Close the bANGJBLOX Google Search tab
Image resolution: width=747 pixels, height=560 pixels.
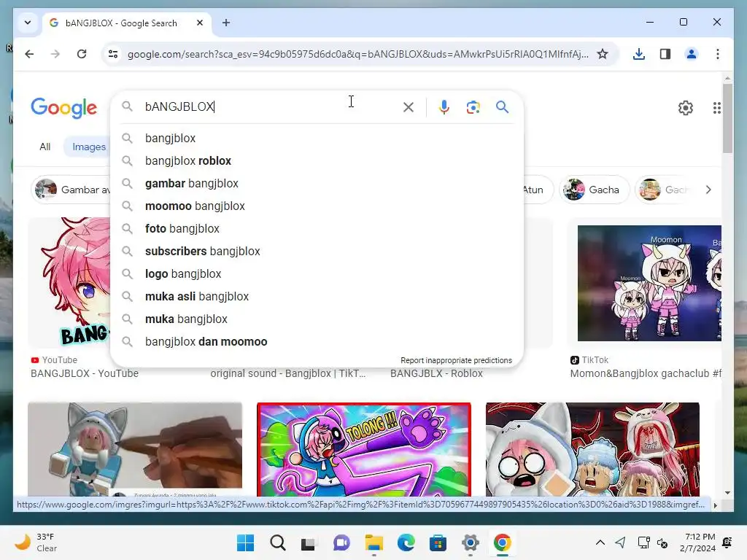click(200, 23)
